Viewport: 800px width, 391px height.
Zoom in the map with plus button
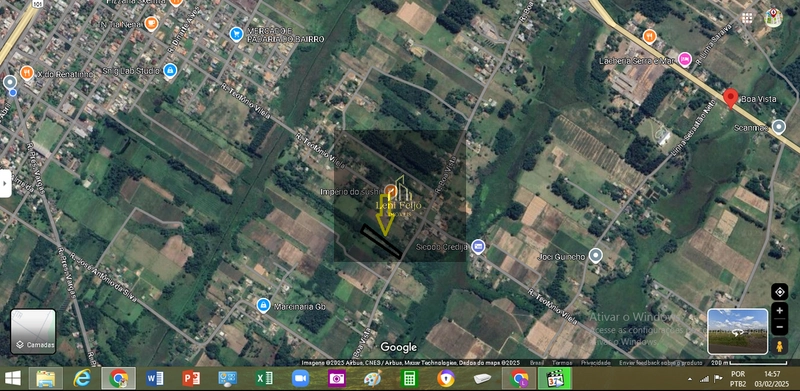tap(780, 310)
